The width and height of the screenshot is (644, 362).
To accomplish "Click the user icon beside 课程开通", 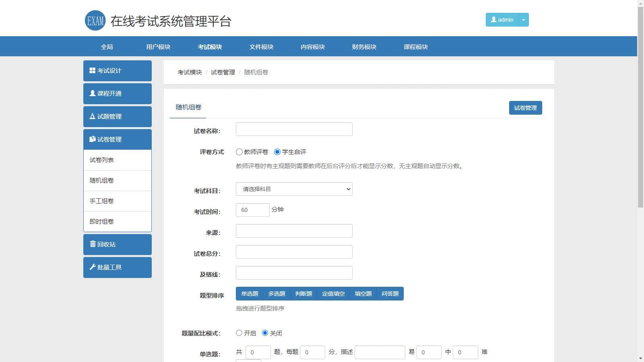I will (92, 93).
